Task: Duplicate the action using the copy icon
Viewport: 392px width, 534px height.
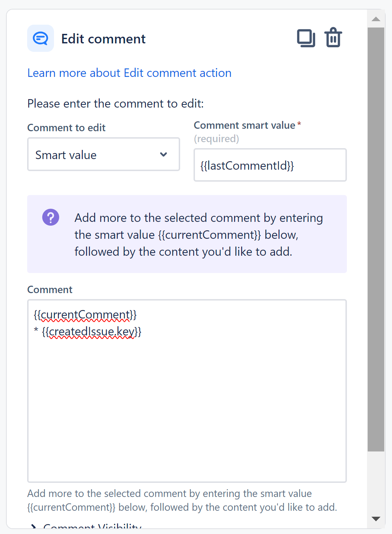Action: 306,37
